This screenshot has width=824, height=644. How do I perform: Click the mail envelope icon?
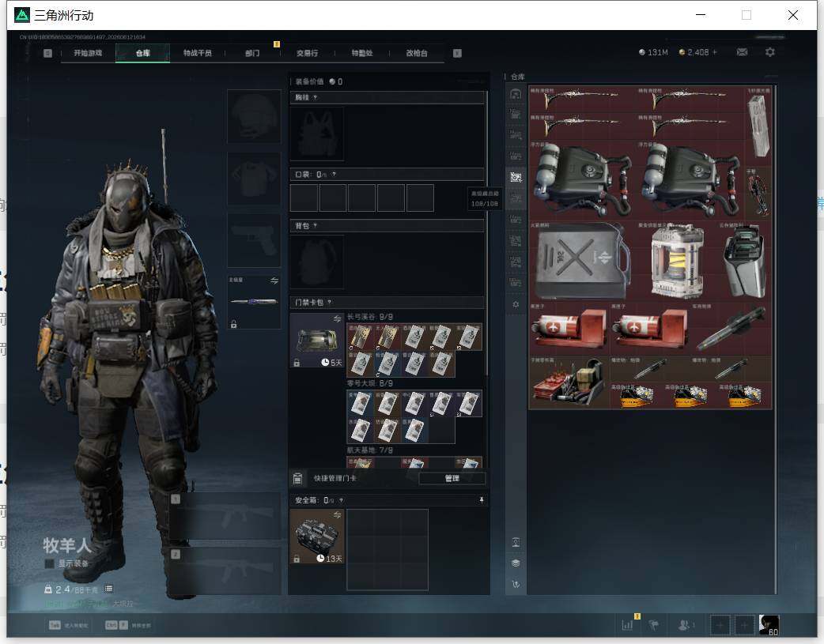pyautogui.click(x=742, y=52)
